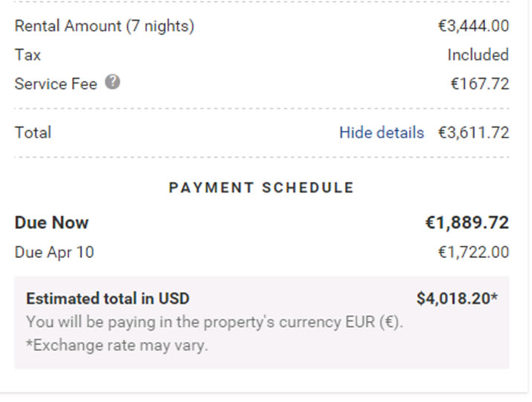Click the €1,889.72 due now amount
This screenshot has height=402, width=532.
tap(467, 223)
